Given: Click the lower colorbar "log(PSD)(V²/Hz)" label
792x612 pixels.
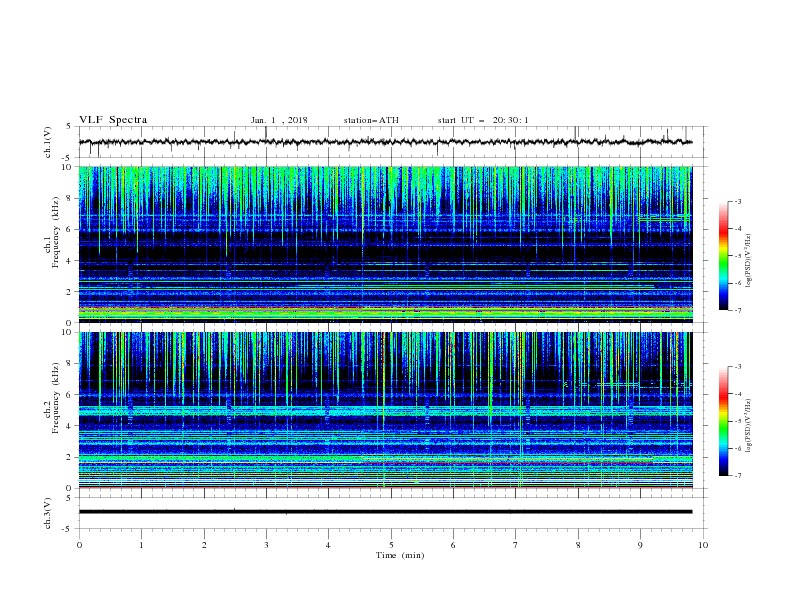Looking at the screenshot, I should (749, 426).
